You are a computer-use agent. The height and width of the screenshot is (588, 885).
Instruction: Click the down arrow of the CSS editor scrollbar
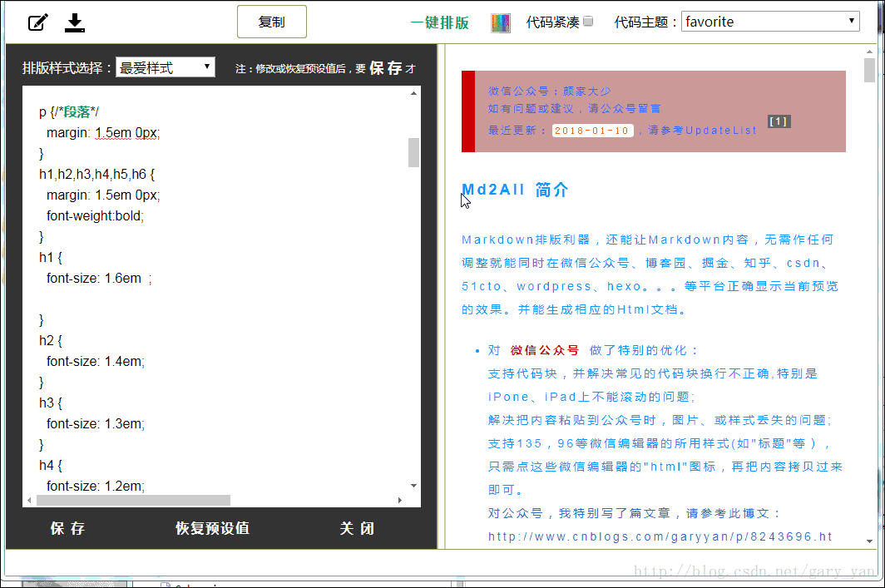413,486
